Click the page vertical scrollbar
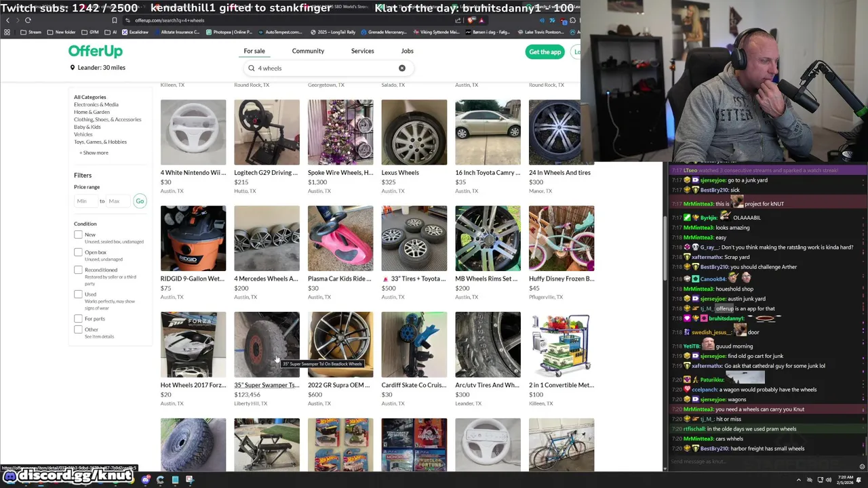The height and width of the screenshot is (488, 868). tap(665, 249)
